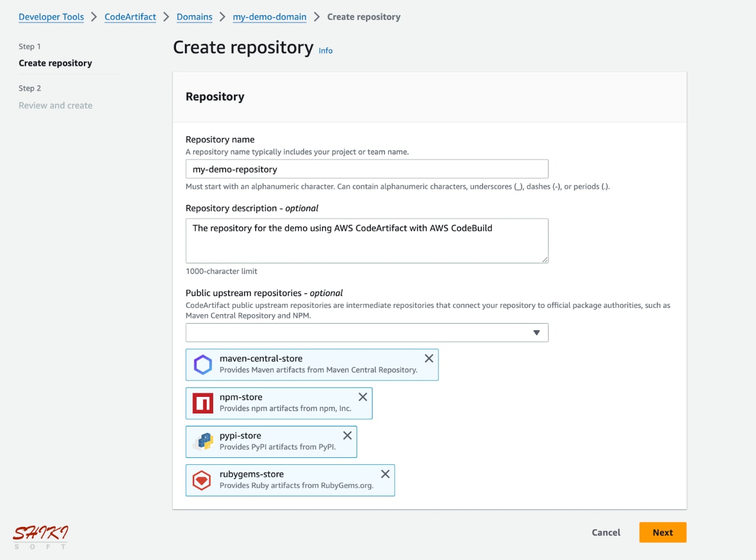Click the 'Repository' section heading
This screenshot has height=560, width=756.
click(x=215, y=97)
